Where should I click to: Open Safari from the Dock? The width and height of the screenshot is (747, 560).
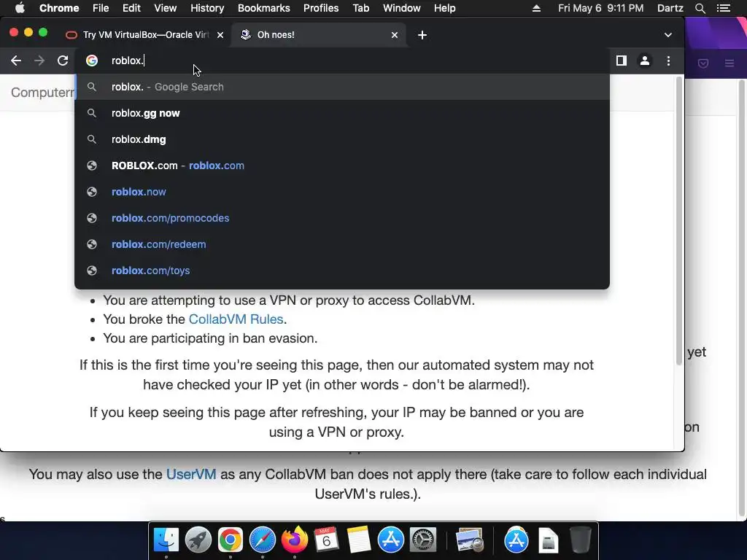coord(263,540)
